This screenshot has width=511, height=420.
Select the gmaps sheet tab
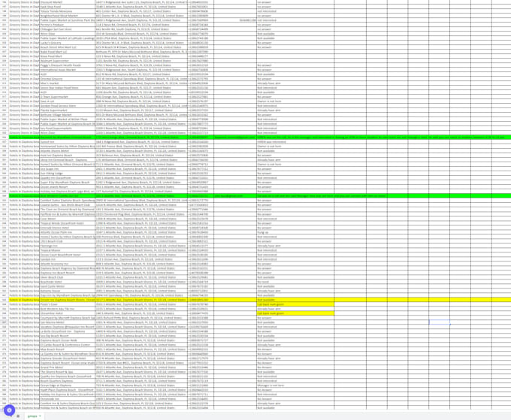[x=32, y=416]
